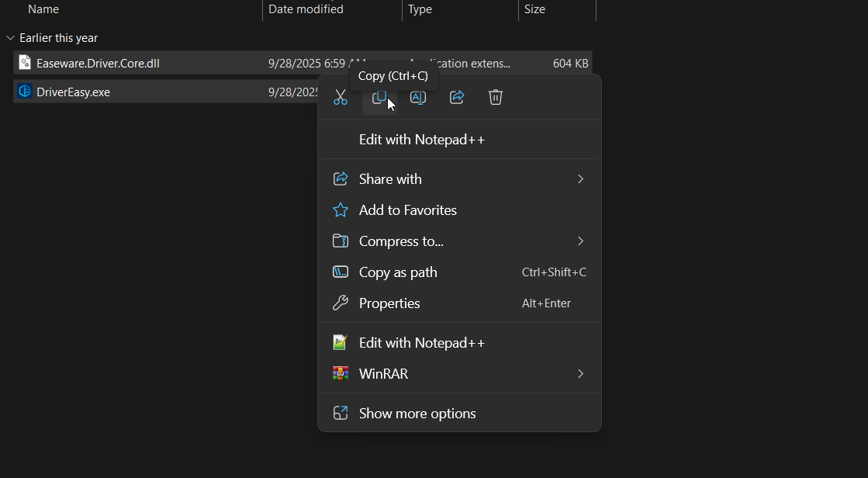Click the 9/28/2025 6:59 date of Easeware.Driver.Core.dll
The width and height of the screenshot is (868, 478).
coord(306,63)
